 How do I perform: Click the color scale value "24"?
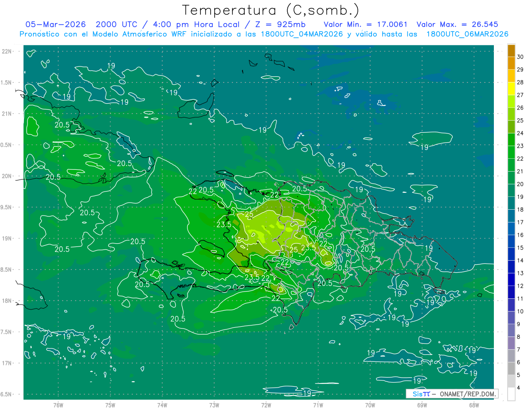tap(520, 133)
